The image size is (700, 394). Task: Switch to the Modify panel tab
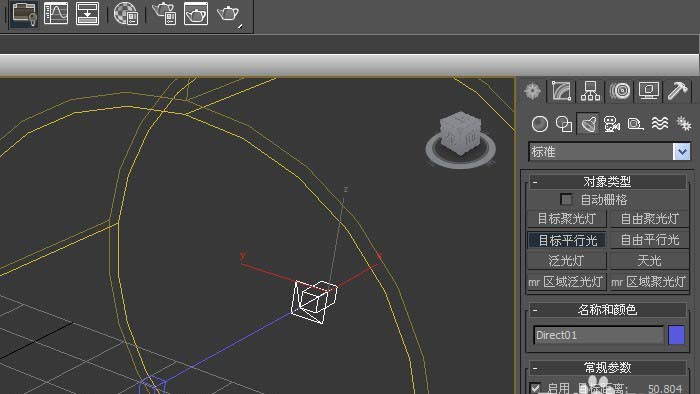[x=561, y=91]
